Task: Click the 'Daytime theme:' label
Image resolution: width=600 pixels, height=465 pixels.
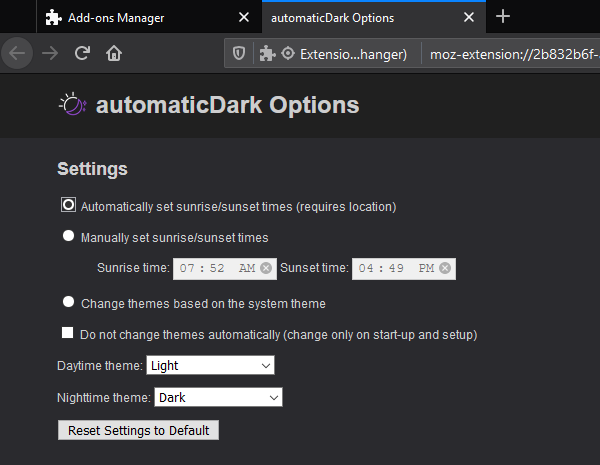Action: point(99,365)
